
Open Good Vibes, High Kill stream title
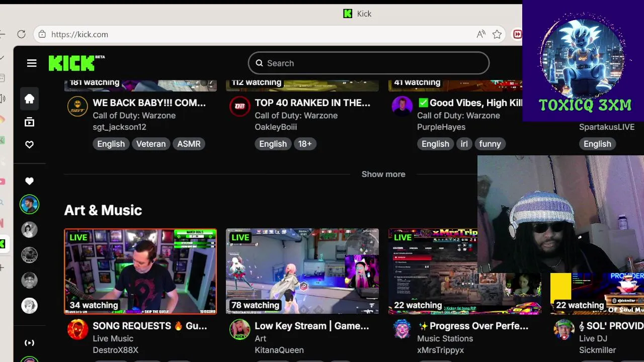point(470,103)
